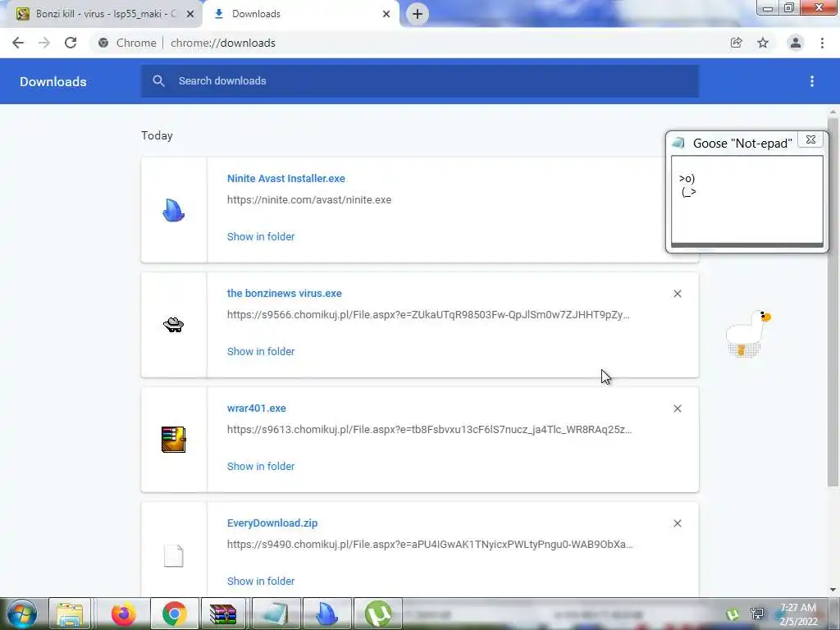Click the scrollbar down arrow

click(833, 590)
